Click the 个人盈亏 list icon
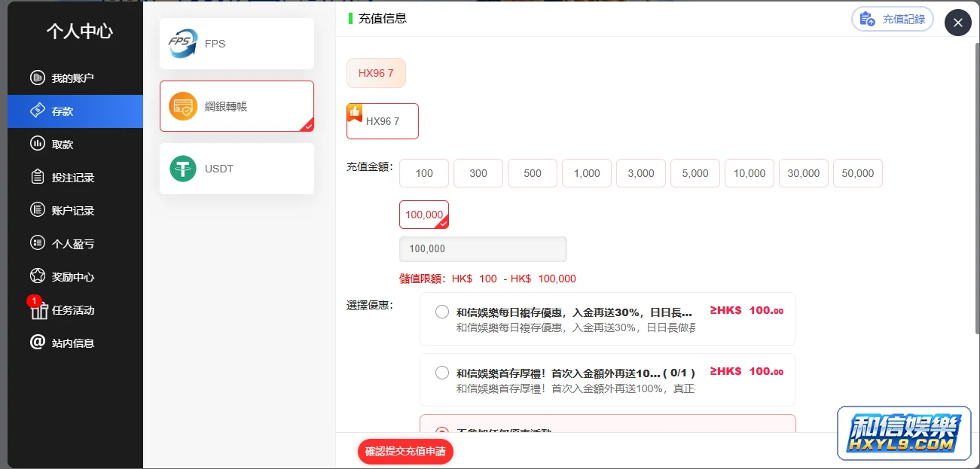 click(x=38, y=243)
